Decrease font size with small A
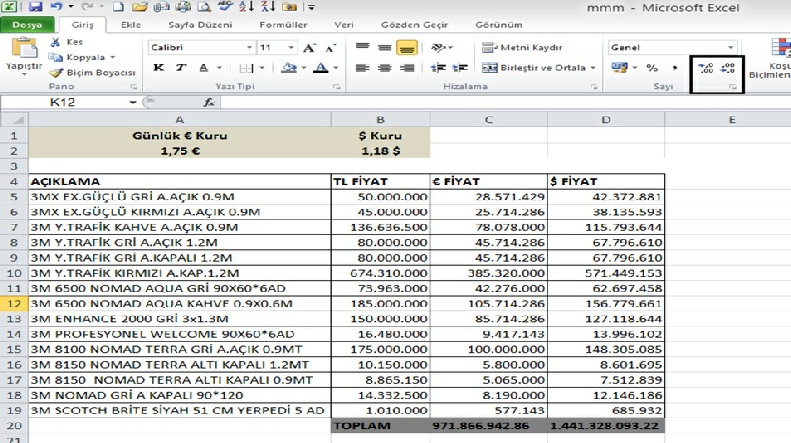 click(x=331, y=48)
